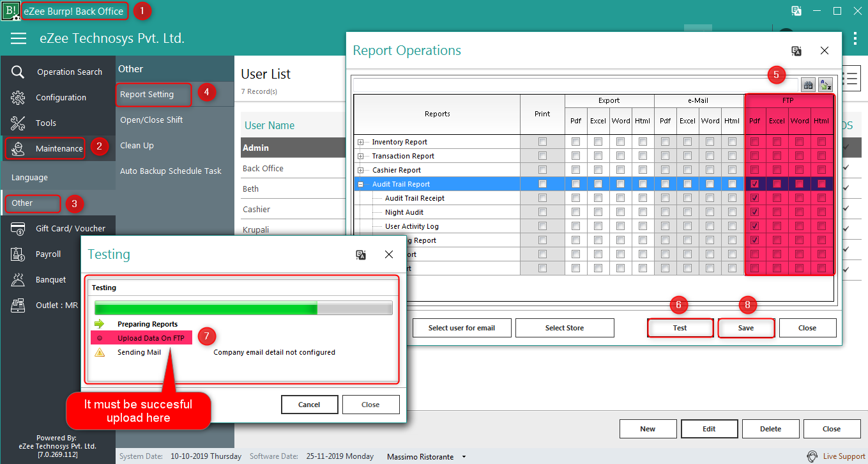Open the vertical three-dot options menu
This screenshot has width=868, height=464.
tap(855, 38)
